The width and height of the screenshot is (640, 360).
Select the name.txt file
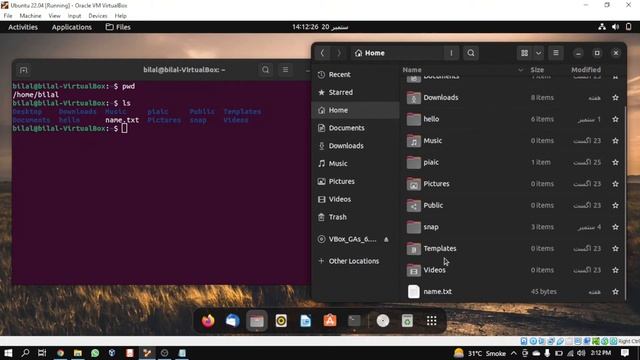[512, 291]
